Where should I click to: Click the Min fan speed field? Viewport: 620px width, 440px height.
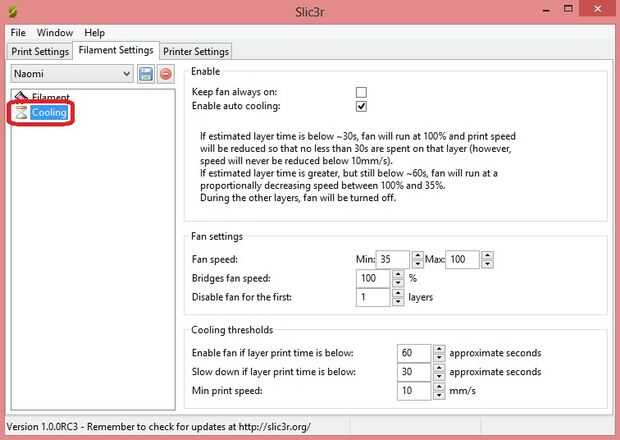(393, 259)
